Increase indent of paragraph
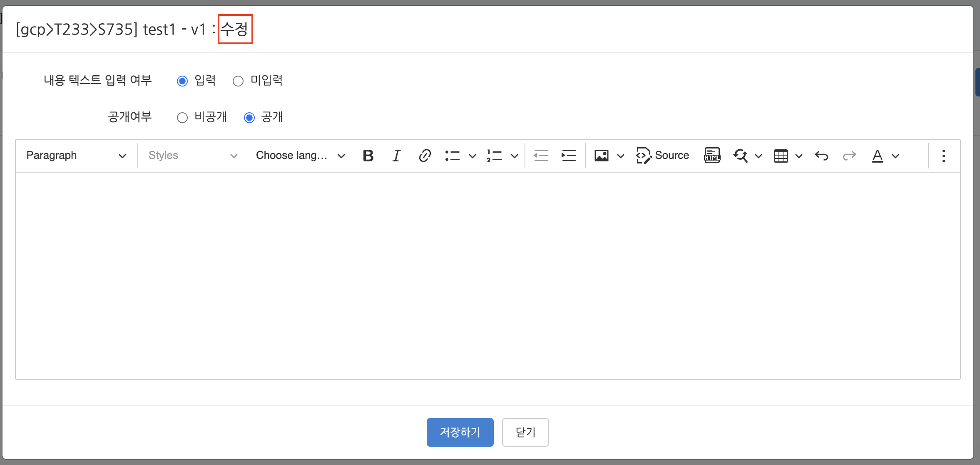The image size is (980, 465). pos(568,156)
